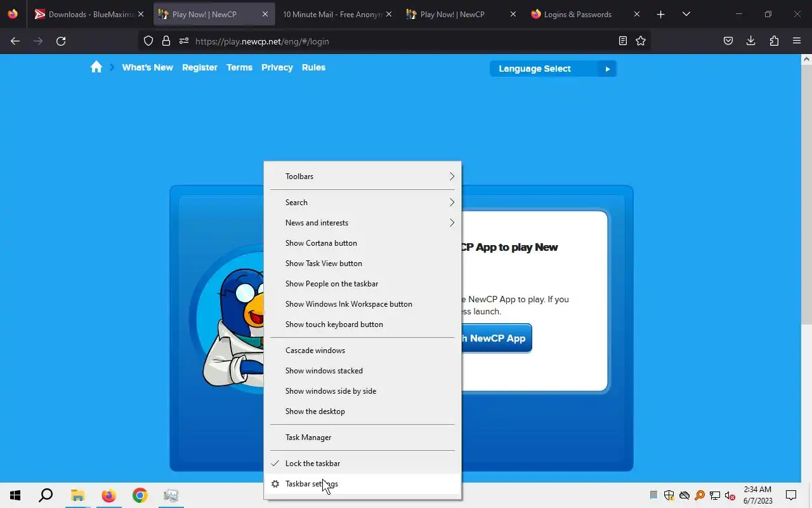
Task: Open the monitor app icon on taskbar
Action: click(x=171, y=495)
